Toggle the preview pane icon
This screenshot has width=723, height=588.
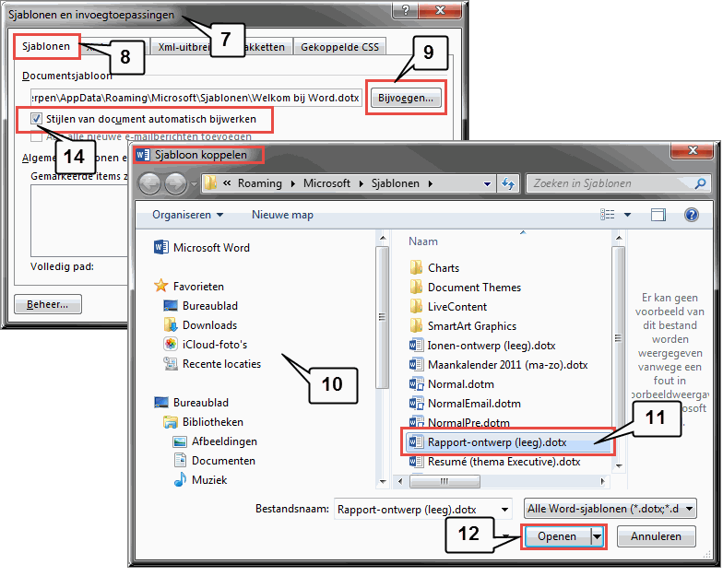tap(658, 214)
